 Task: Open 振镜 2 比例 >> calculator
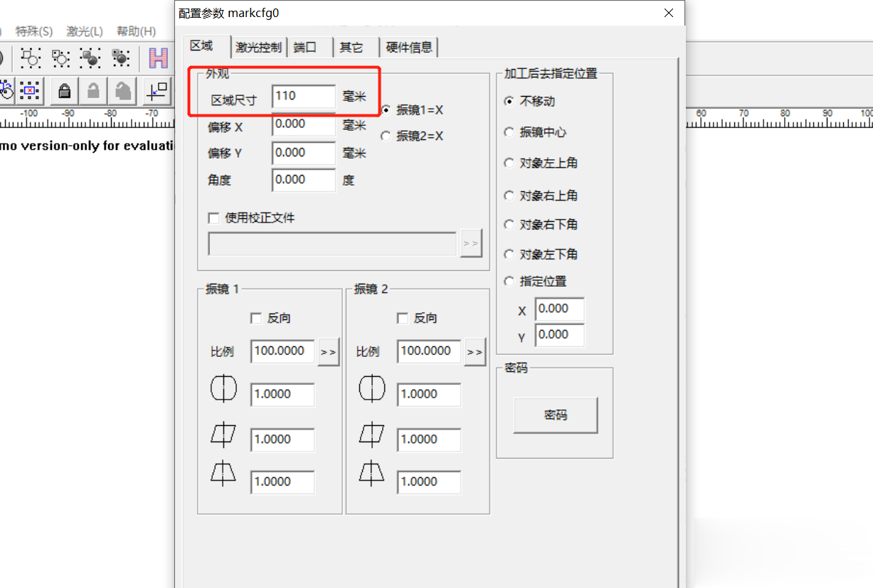475,352
